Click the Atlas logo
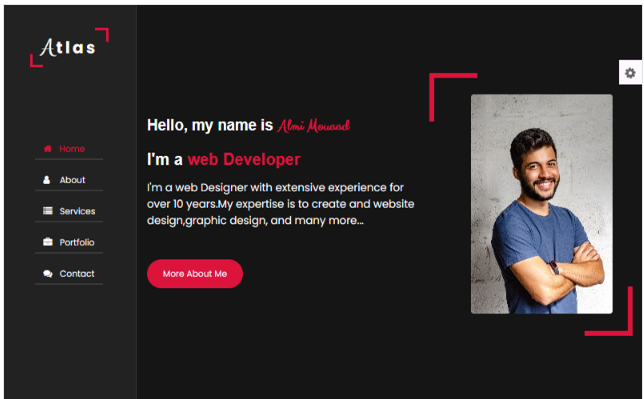The height and width of the screenshot is (399, 644). tap(69, 47)
